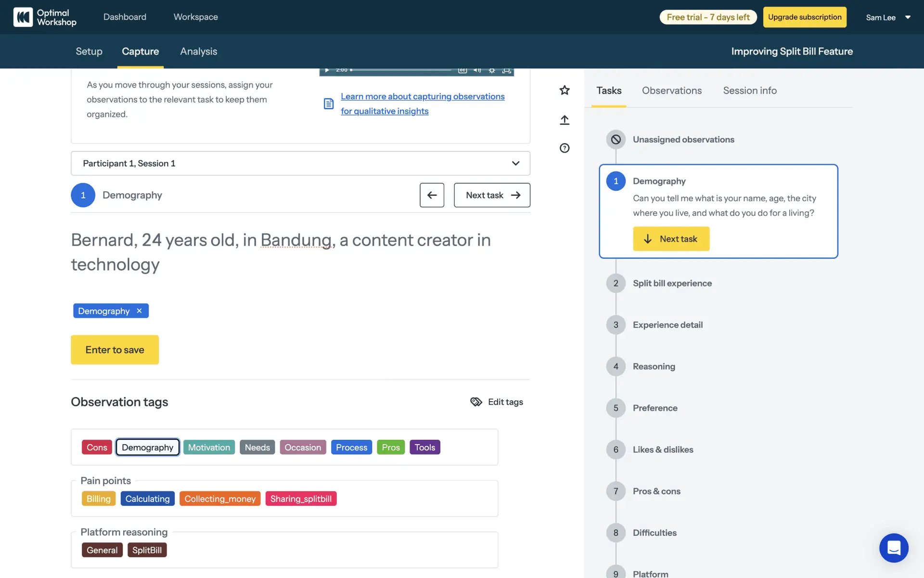Click the star favorite icon

pyautogui.click(x=565, y=90)
